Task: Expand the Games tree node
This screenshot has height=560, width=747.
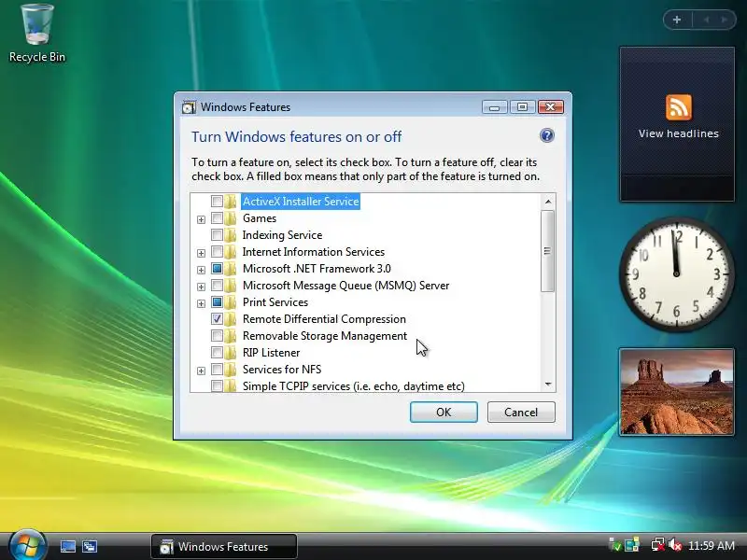Action: click(201, 219)
